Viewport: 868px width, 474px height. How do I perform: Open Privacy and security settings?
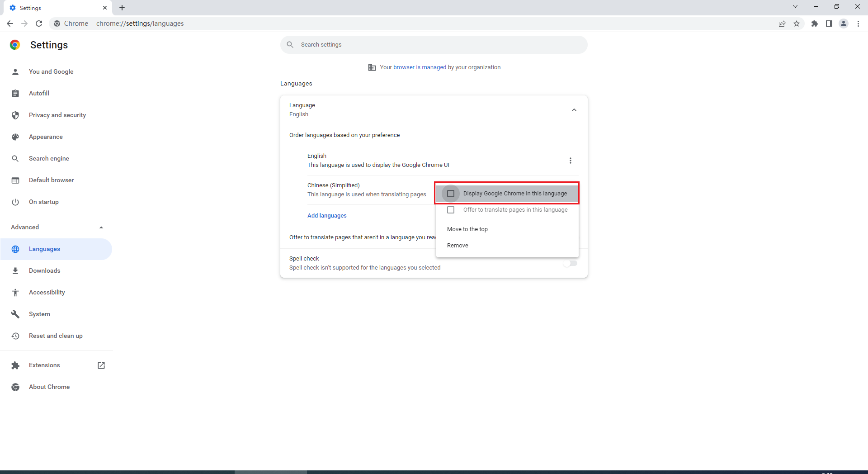(x=57, y=115)
